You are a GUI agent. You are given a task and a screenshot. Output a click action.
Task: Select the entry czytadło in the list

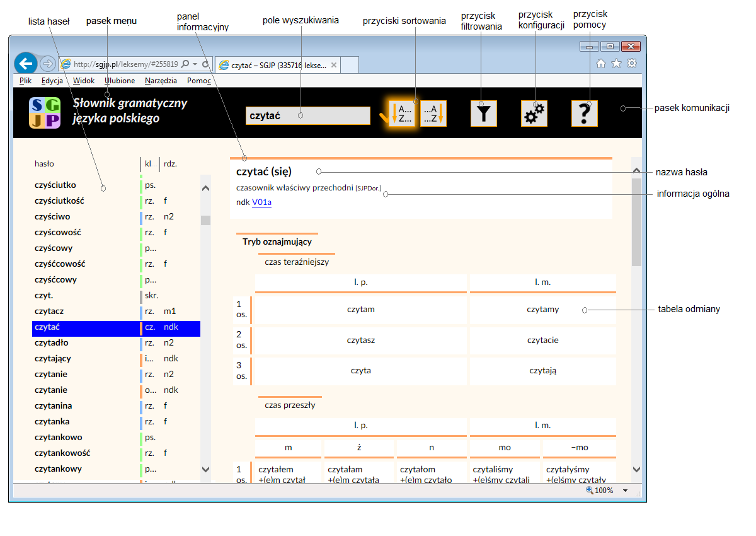[52, 343]
